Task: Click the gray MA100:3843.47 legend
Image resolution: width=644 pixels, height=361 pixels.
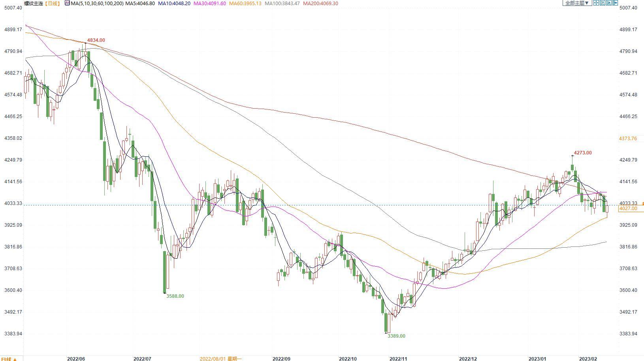Action: pyautogui.click(x=282, y=3)
